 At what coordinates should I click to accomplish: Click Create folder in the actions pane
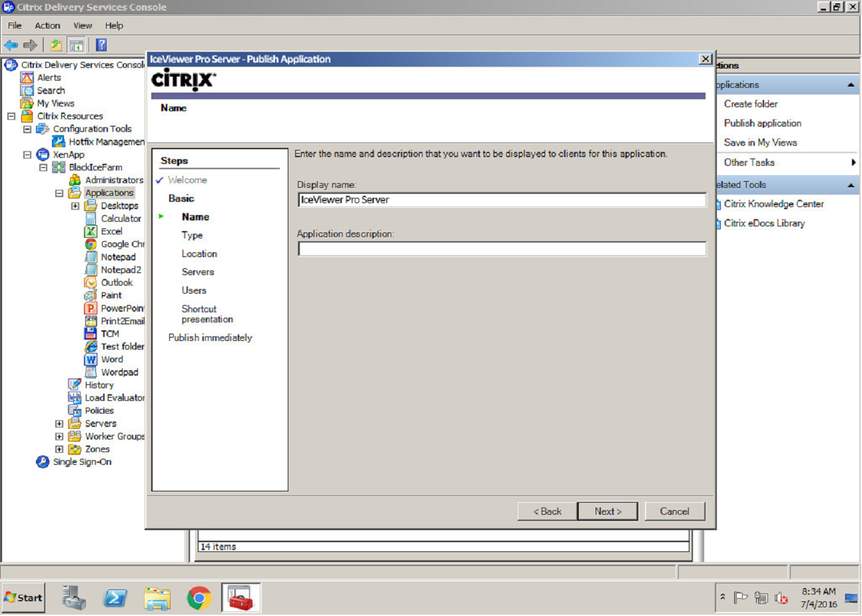pyautogui.click(x=751, y=104)
